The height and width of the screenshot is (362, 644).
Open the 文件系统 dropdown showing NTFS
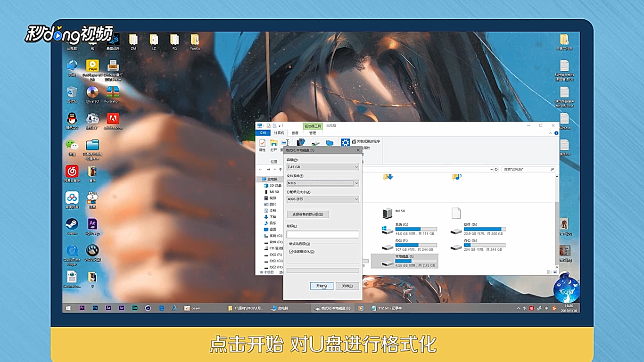pyautogui.click(x=322, y=183)
